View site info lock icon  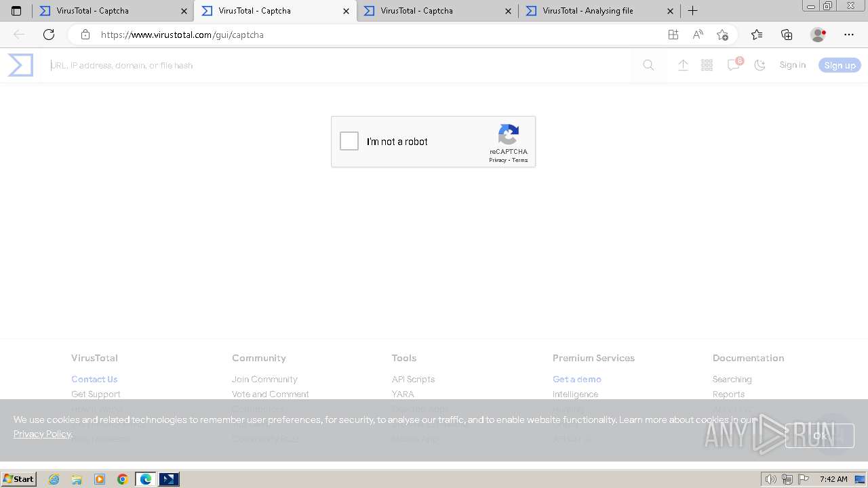point(85,35)
